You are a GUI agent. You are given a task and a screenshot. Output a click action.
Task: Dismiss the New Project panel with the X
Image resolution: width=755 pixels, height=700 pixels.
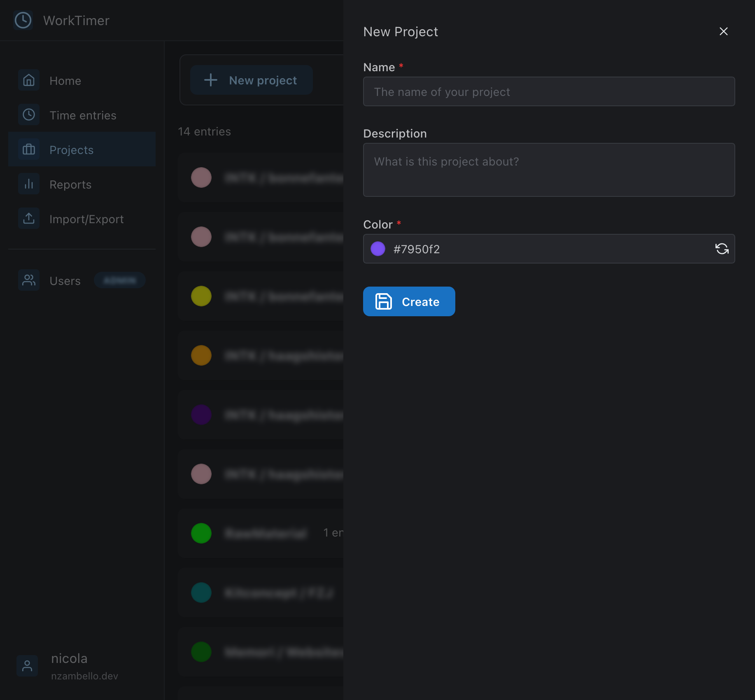click(724, 31)
